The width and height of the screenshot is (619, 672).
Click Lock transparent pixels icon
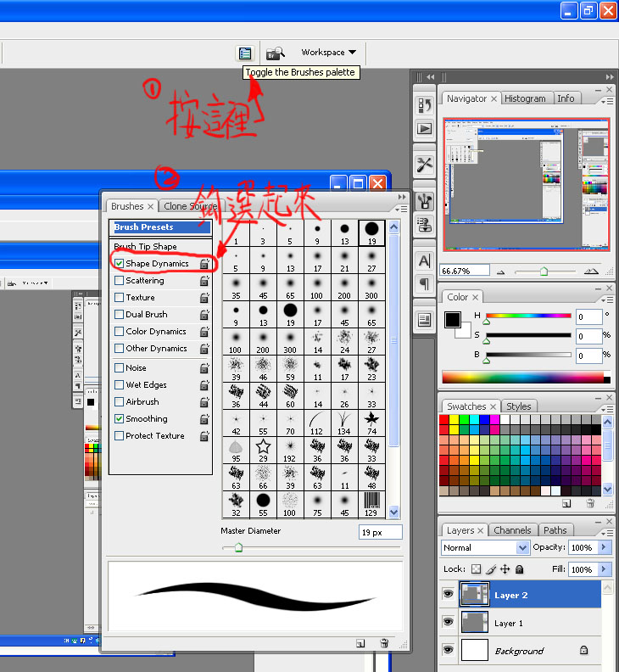pyautogui.click(x=476, y=569)
